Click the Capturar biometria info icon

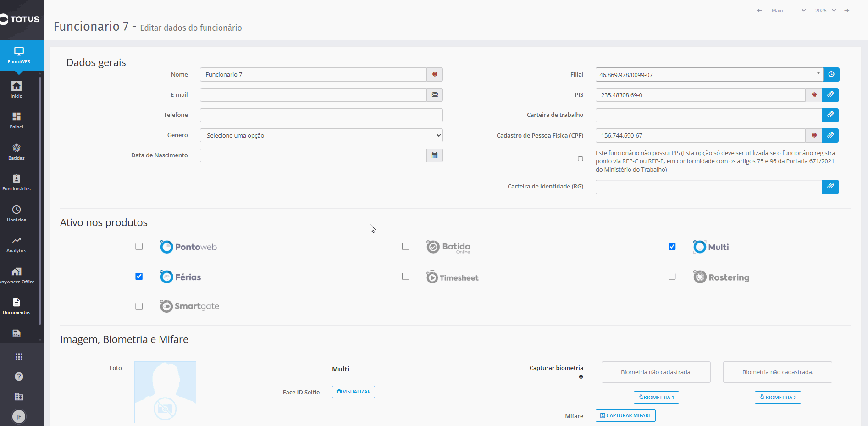coord(581,377)
